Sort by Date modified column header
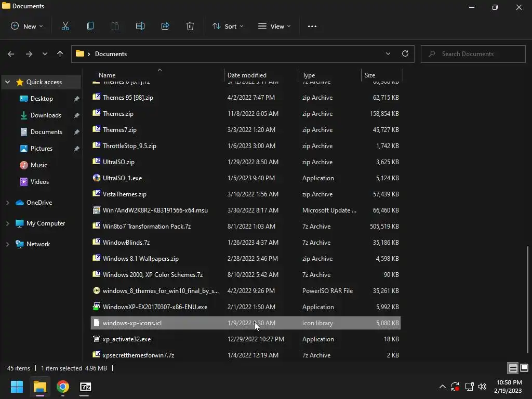This screenshot has width=532, height=399. (262, 75)
